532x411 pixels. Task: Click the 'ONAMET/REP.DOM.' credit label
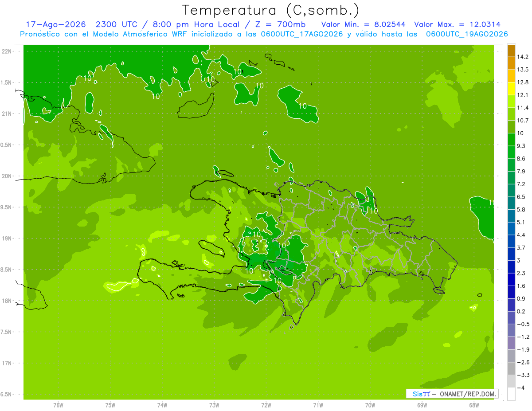(x=467, y=394)
